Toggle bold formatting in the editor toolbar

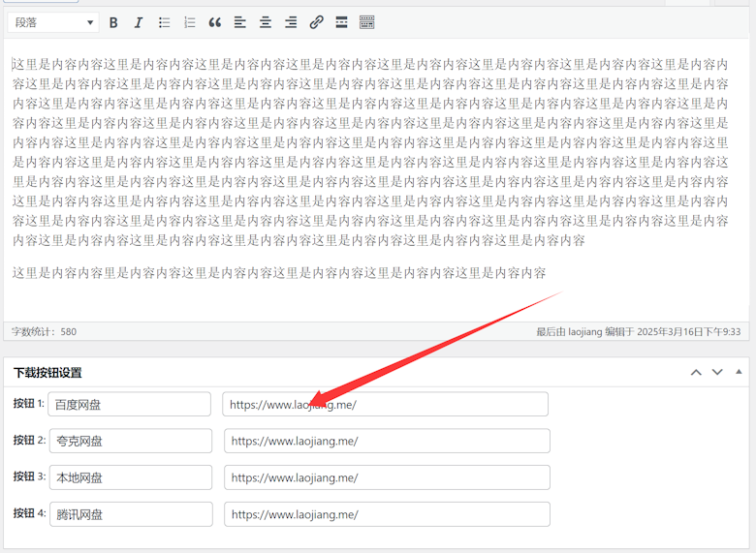[113, 22]
